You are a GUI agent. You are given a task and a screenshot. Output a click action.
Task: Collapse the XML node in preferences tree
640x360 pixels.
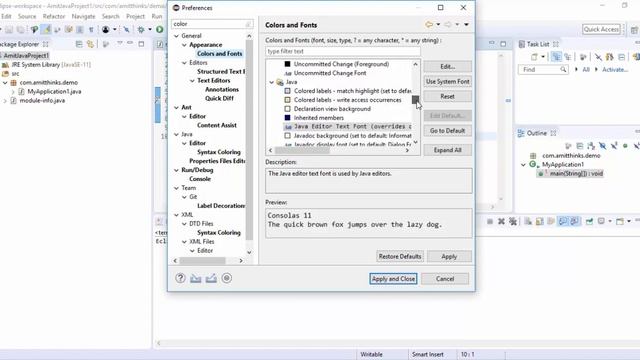(176, 215)
